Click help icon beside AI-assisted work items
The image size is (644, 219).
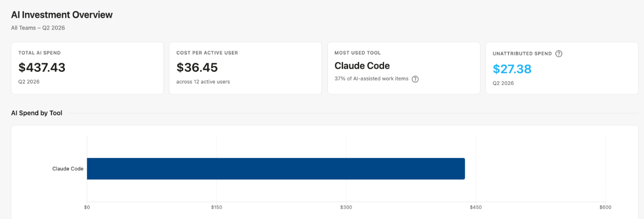[415, 79]
